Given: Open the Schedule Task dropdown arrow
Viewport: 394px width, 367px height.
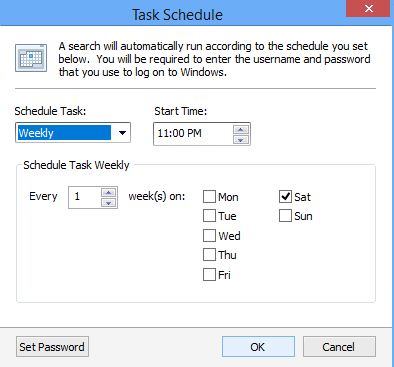Looking at the screenshot, I should click(122, 133).
